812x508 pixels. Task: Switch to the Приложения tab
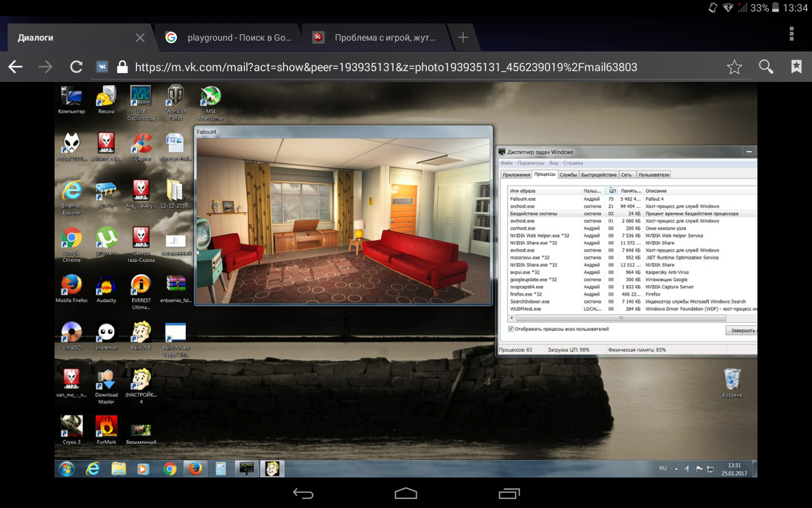pyautogui.click(x=516, y=175)
